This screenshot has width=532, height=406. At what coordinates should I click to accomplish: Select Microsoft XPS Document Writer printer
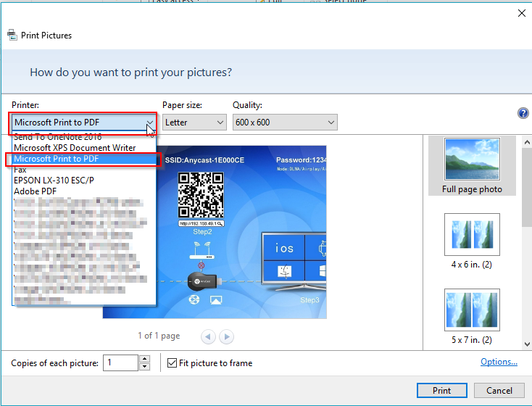coord(84,148)
